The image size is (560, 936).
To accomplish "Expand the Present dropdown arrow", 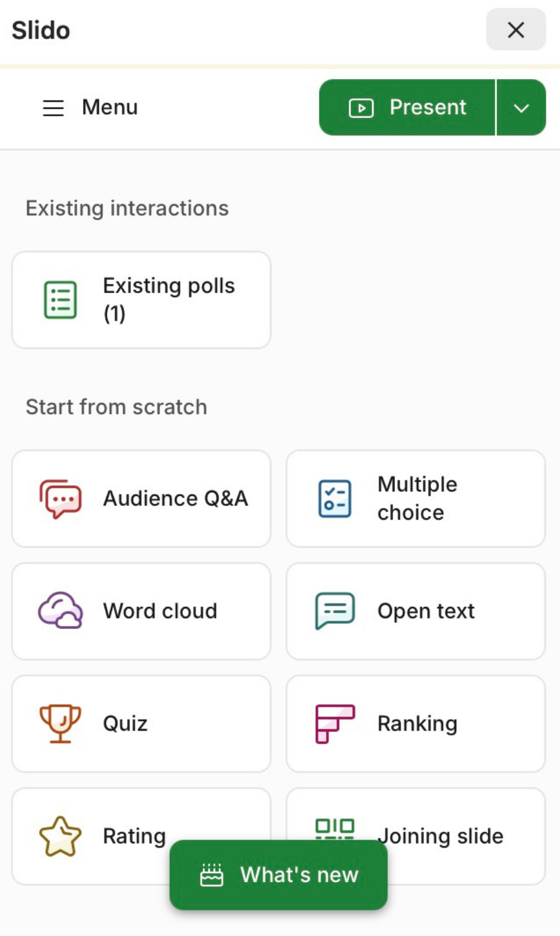I will 521,107.
